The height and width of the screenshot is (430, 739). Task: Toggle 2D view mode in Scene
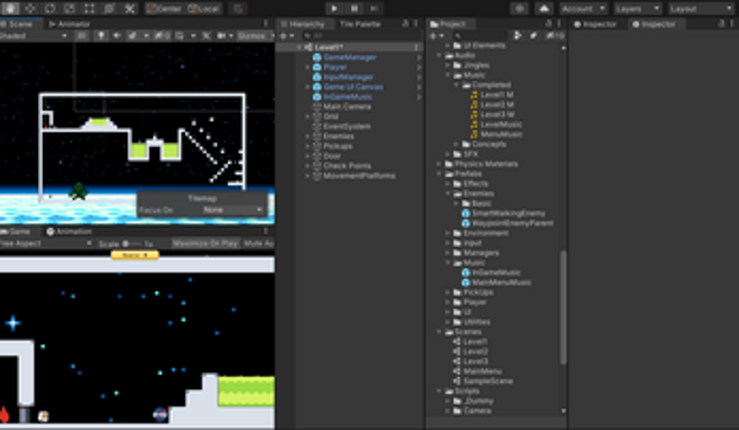point(82,36)
